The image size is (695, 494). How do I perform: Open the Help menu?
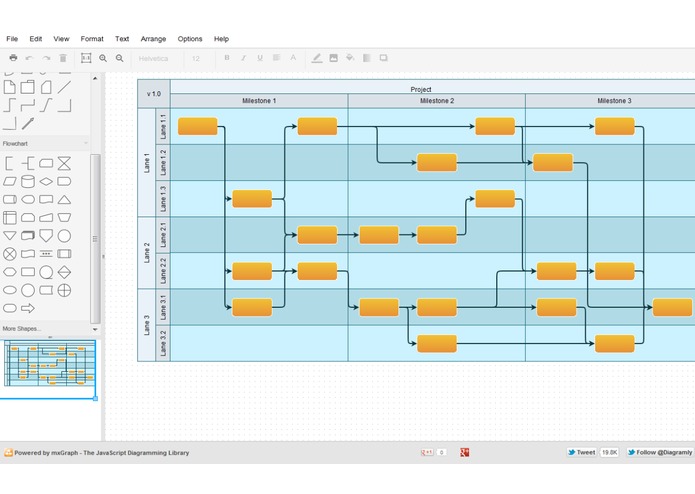pyautogui.click(x=221, y=39)
